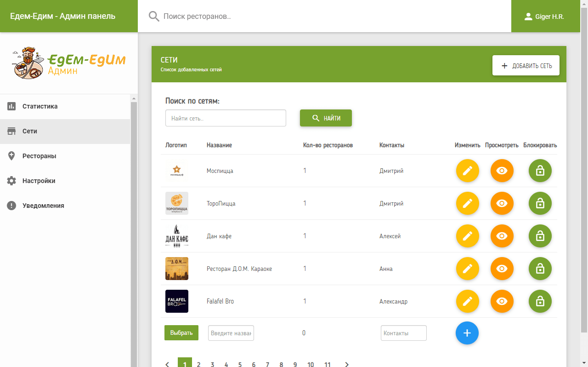View the Моспицца network with eye icon

(502, 171)
